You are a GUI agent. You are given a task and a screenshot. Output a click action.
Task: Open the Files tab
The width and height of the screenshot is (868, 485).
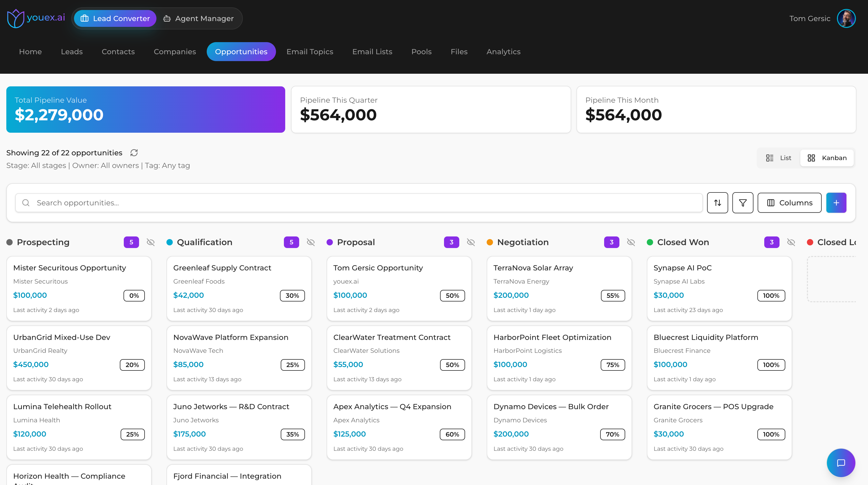point(459,52)
